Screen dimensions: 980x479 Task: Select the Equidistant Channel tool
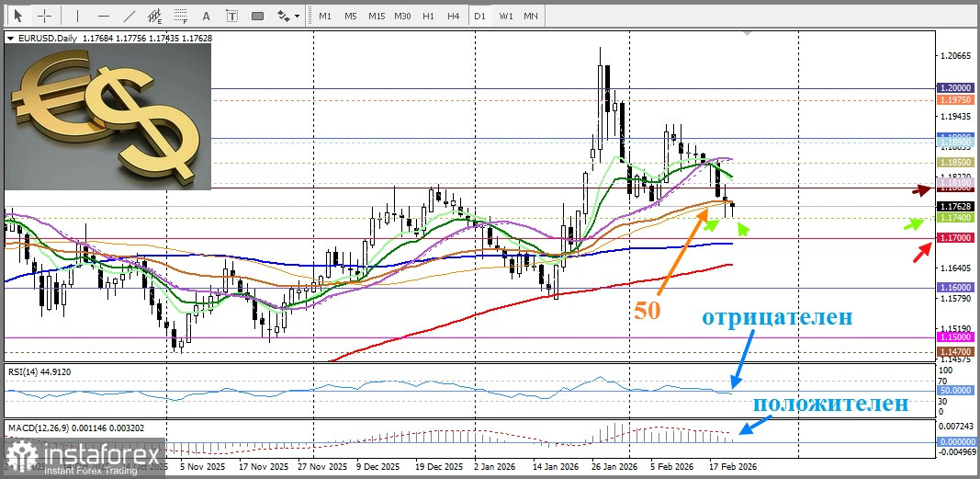tap(155, 16)
